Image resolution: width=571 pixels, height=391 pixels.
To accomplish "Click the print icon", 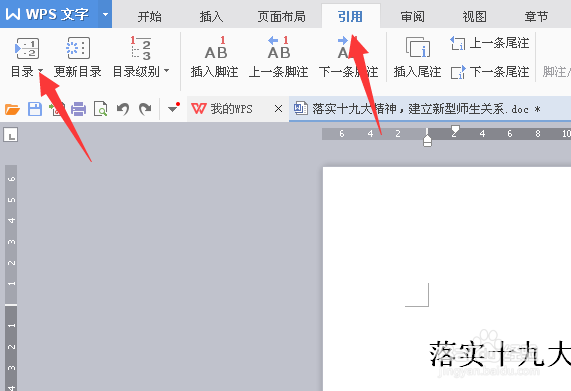I will 78,109.
